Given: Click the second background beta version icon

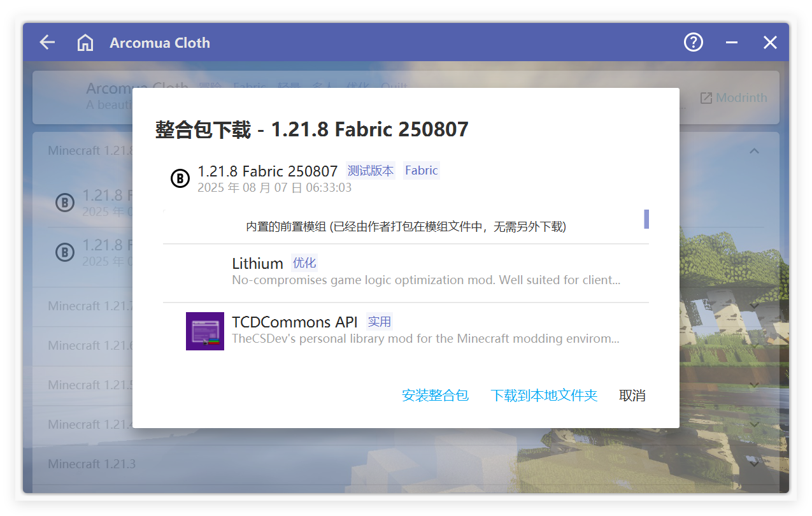Looking at the screenshot, I should coord(64,253).
